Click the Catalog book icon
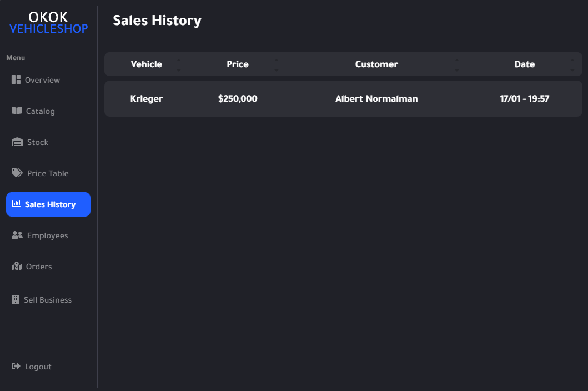This screenshot has width=588, height=391. pyautogui.click(x=17, y=111)
